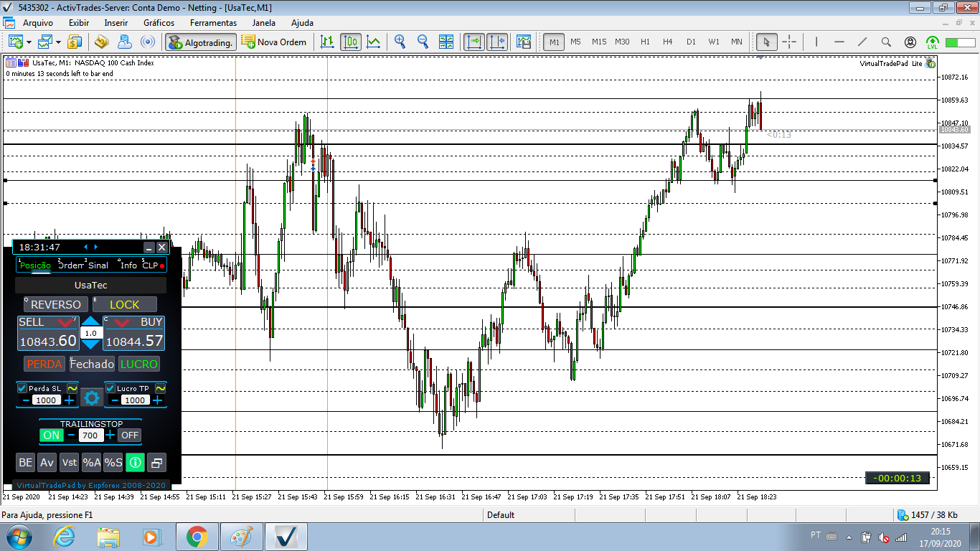Click the search magnifier icon
Screen dimensions: 980x551
pos(886,42)
